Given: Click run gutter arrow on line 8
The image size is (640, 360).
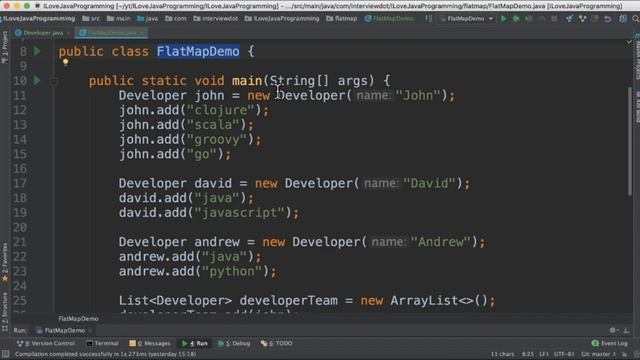Looking at the screenshot, I should pos(37,51).
